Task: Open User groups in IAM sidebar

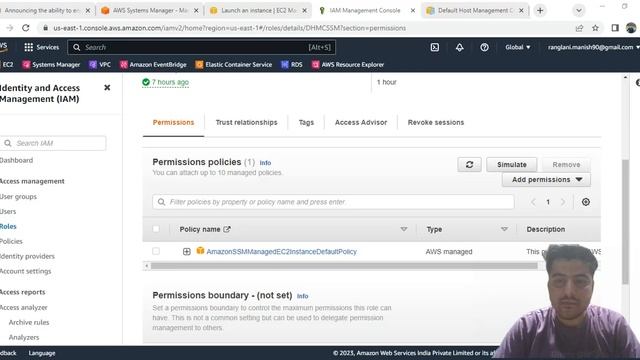Action: tap(18, 196)
